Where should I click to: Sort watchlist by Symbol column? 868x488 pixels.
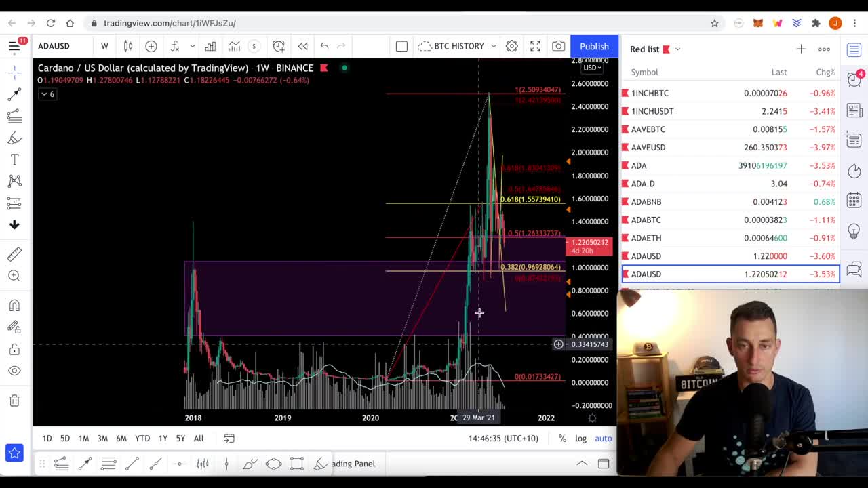pos(644,72)
